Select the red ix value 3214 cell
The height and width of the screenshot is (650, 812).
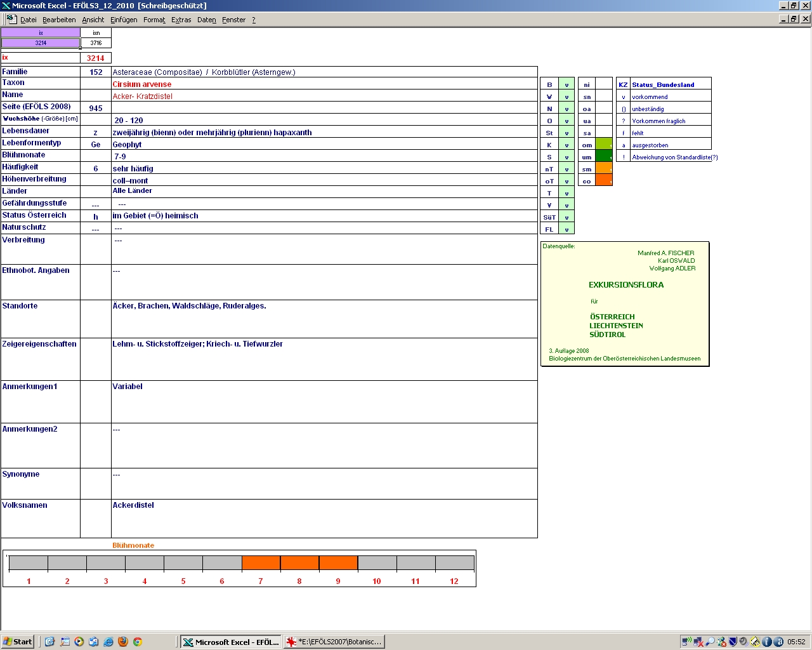(x=96, y=58)
